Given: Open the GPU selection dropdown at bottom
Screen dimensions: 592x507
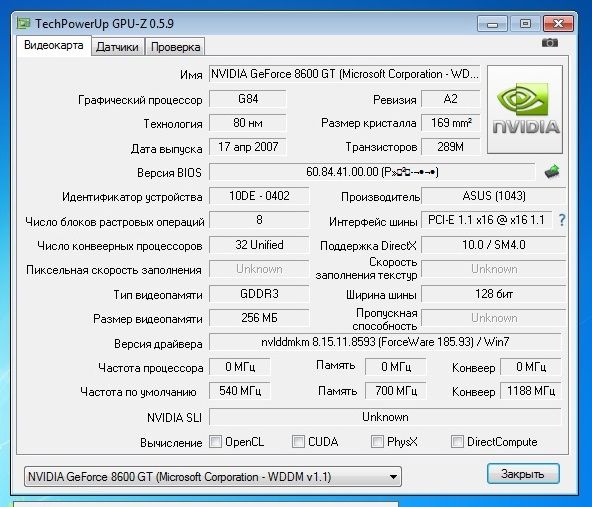Looking at the screenshot, I should pos(213,477).
